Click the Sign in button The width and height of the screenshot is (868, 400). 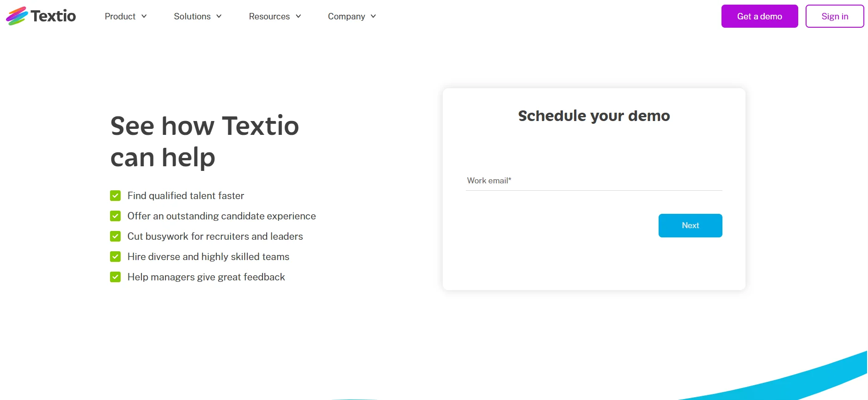coord(835,16)
